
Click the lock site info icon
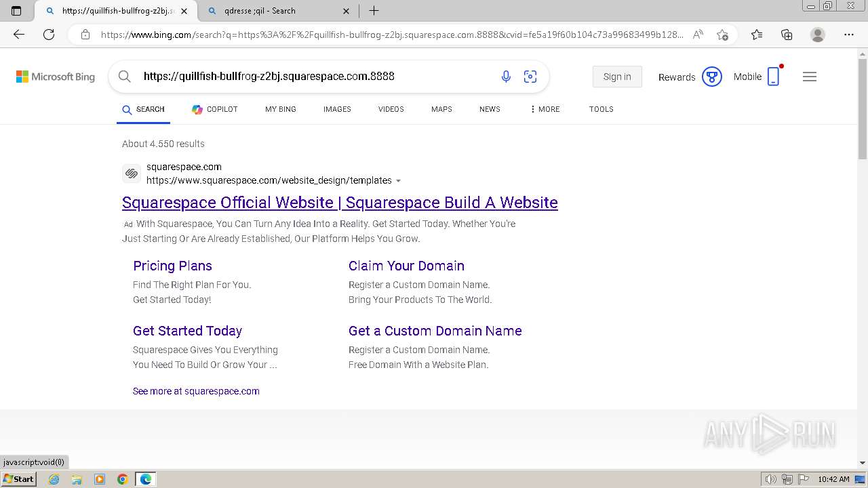(x=85, y=35)
